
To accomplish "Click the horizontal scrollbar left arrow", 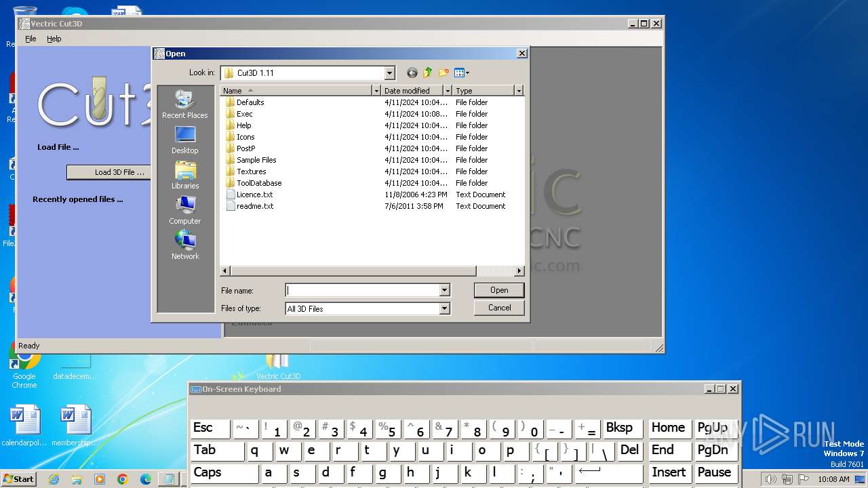I will [x=226, y=270].
